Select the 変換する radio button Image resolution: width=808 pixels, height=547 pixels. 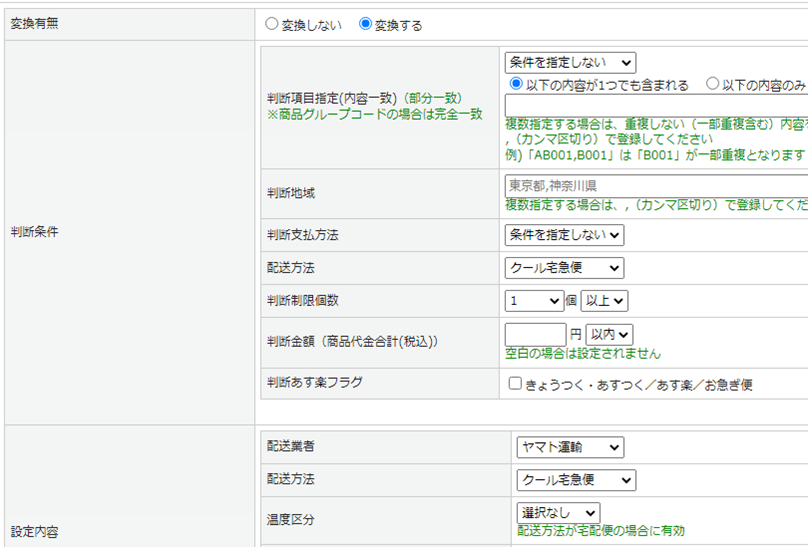coord(365,24)
